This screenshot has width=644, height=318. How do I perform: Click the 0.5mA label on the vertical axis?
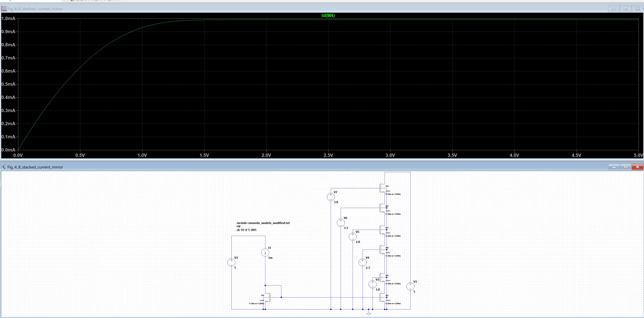point(8,84)
